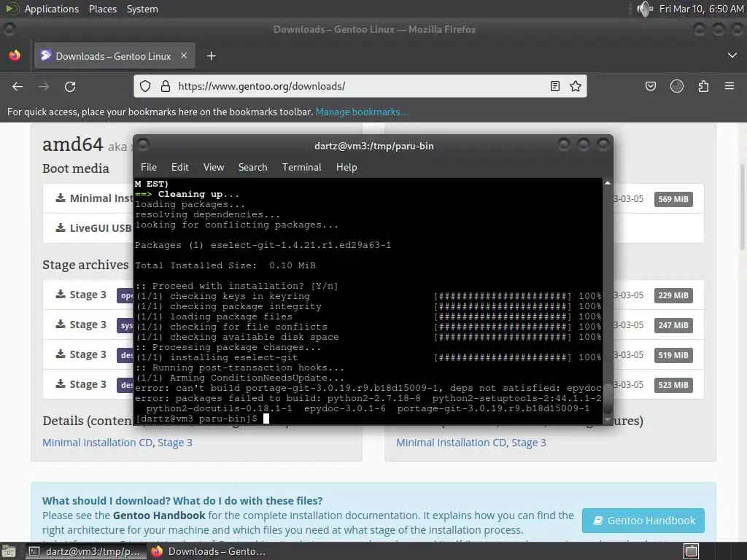Toggle reader view icon in address bar

(555, 86)
